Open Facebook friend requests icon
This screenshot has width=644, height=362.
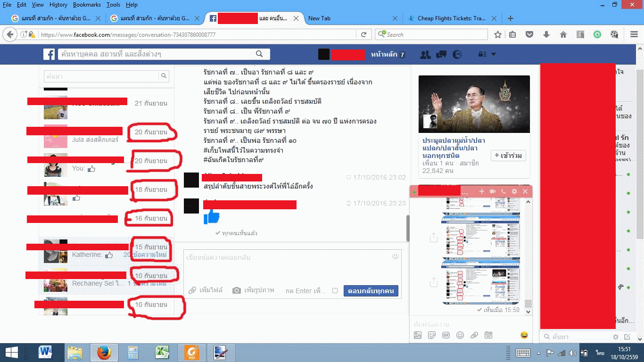(425, 55)
